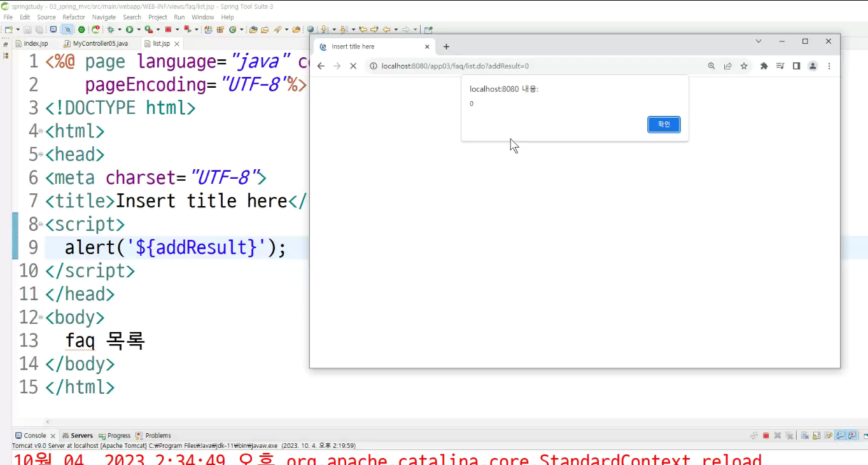Click the Back navigation yellow arrow
Screen dimensions: 868x465
point(386,29)
